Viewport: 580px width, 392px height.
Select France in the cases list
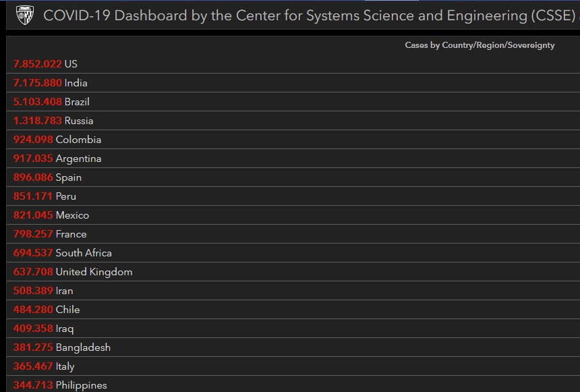click(50, 234)
